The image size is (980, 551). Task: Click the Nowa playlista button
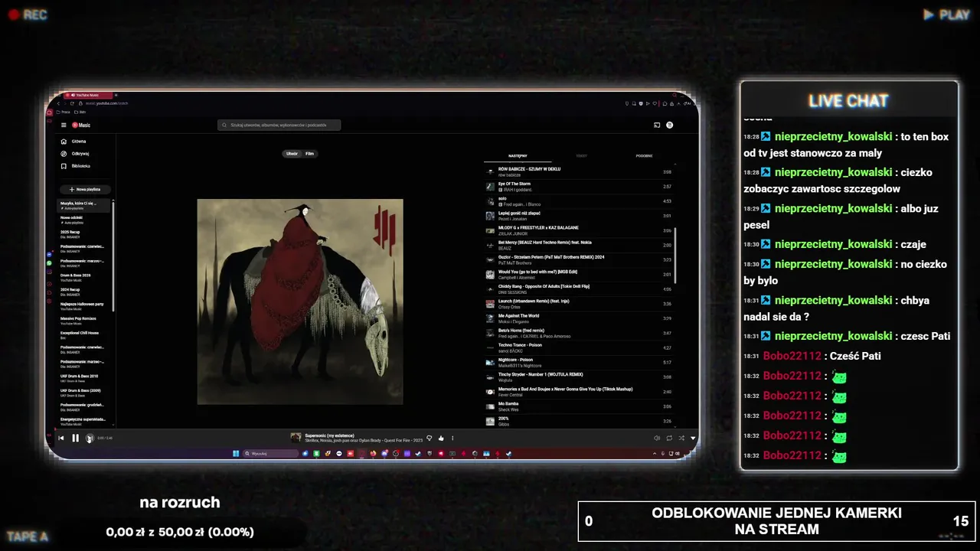[x=85, y=189]
